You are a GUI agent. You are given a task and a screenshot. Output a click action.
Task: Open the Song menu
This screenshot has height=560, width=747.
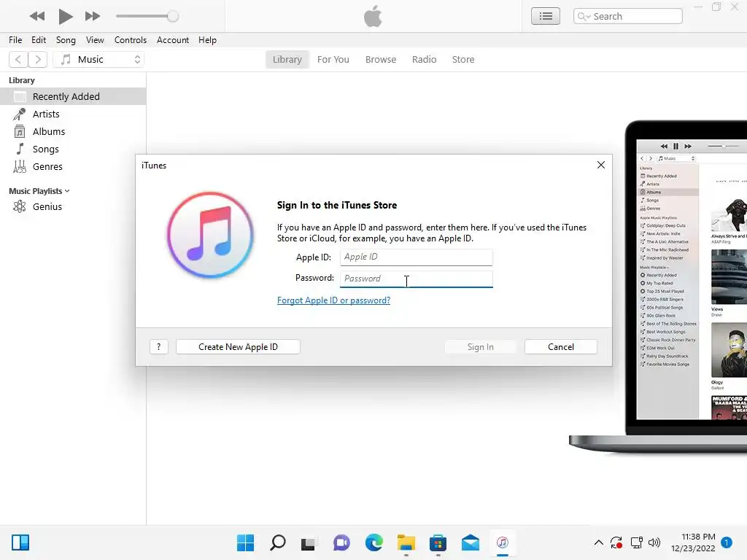(x=66, y=40)
